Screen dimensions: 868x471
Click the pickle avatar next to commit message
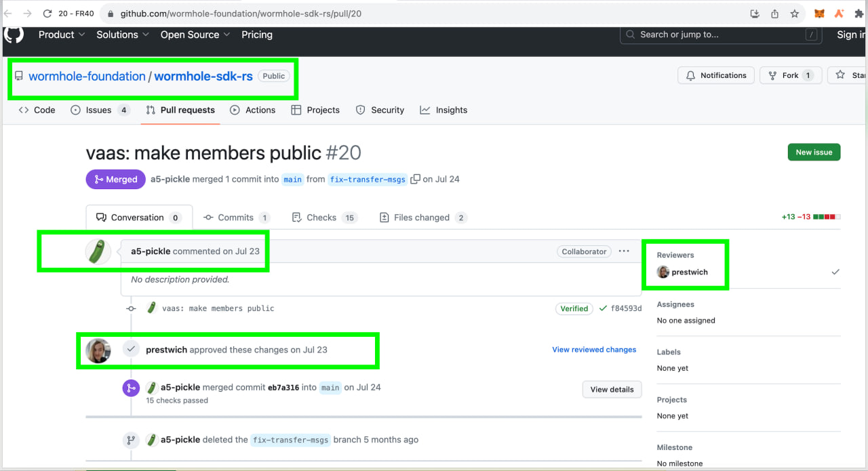click(x=152, y=308)
